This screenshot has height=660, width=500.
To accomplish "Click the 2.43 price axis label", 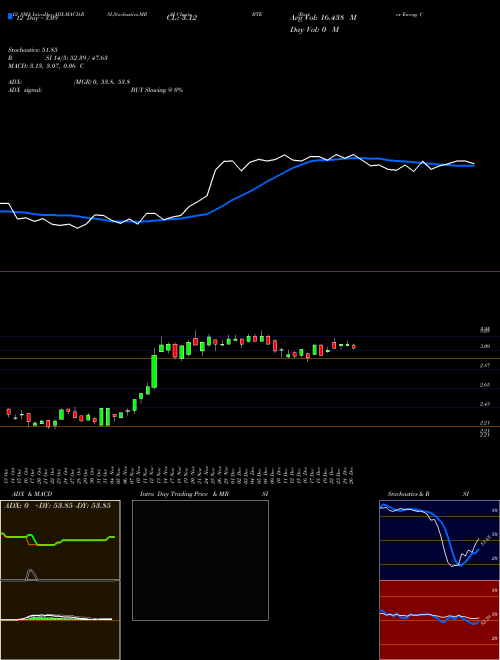I will (x=485, y=404).
